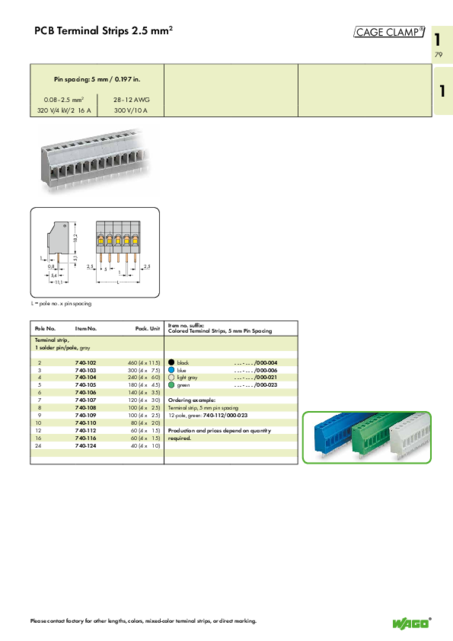Viewport: 453px width, 641px height.
Task: Select the blue color dot
Action: 171,370
